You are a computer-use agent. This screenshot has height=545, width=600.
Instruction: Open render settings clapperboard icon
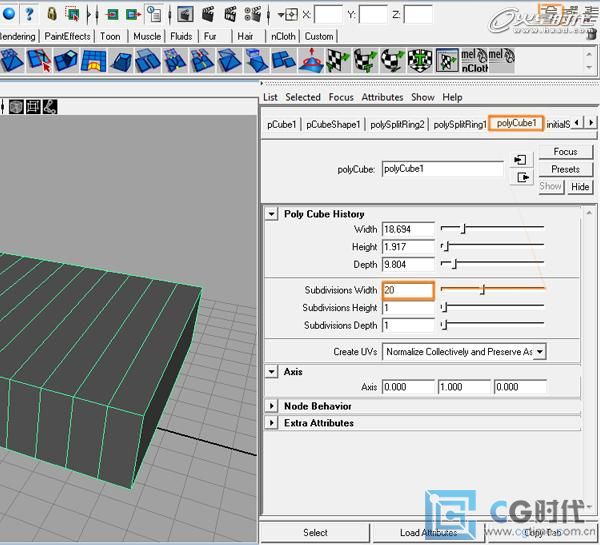click(253, 15)
